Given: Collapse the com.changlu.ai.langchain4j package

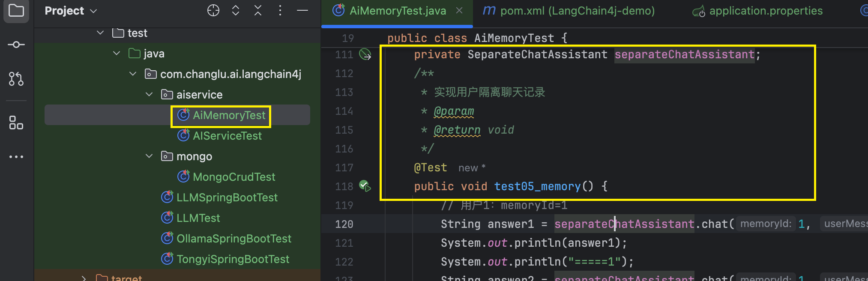Looking at the screenshot, I should (133, 74).
